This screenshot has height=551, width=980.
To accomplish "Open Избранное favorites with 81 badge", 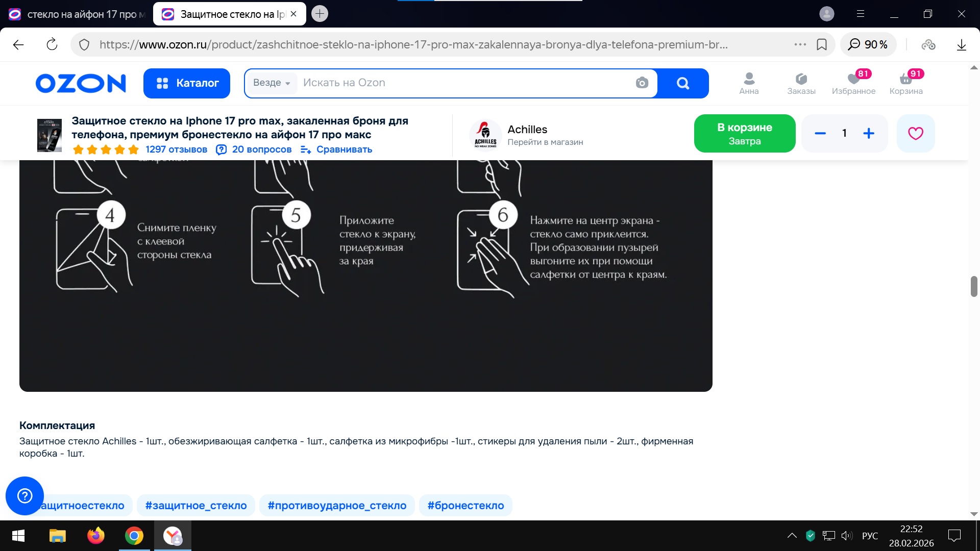I will 853,83.
